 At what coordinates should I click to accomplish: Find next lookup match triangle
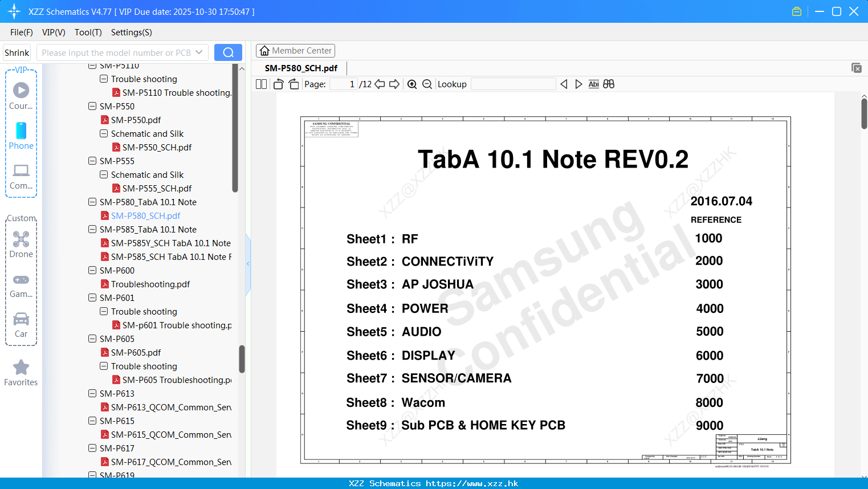[578, 84]
